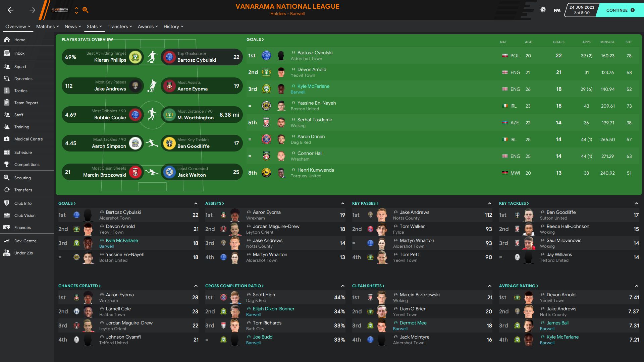The height and width of the screenshot is (362, 644).
Task: Click the Tactics board icon in the sidebar
Action: [7, 90]
